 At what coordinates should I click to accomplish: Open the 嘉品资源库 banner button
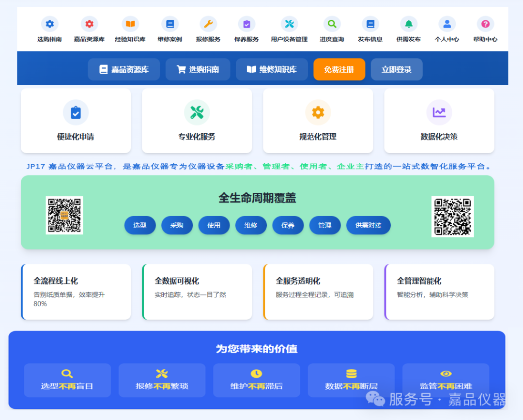tap(124, 69)
